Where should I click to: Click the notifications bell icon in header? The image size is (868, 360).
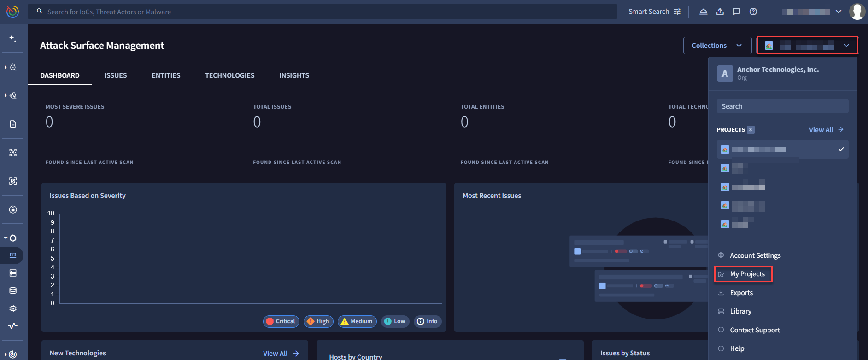tap(703, 12)
